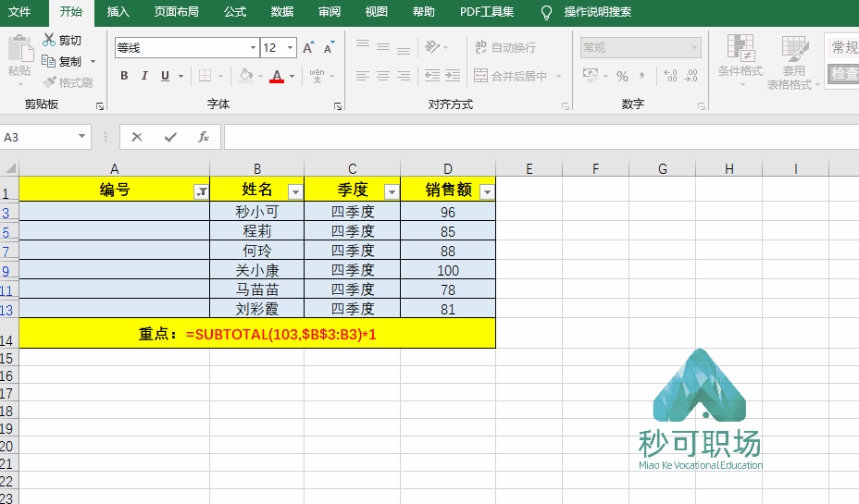Click the formula bar confirm checkmark
The height and width of the screenshot is (504, 859).
pos(170,137)
